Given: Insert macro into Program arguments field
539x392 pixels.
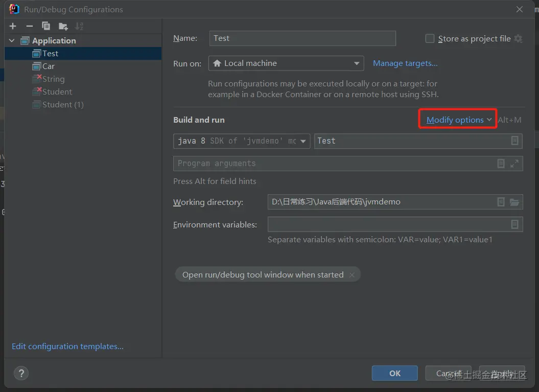Looking at the screenshot, I should point(501,164).
